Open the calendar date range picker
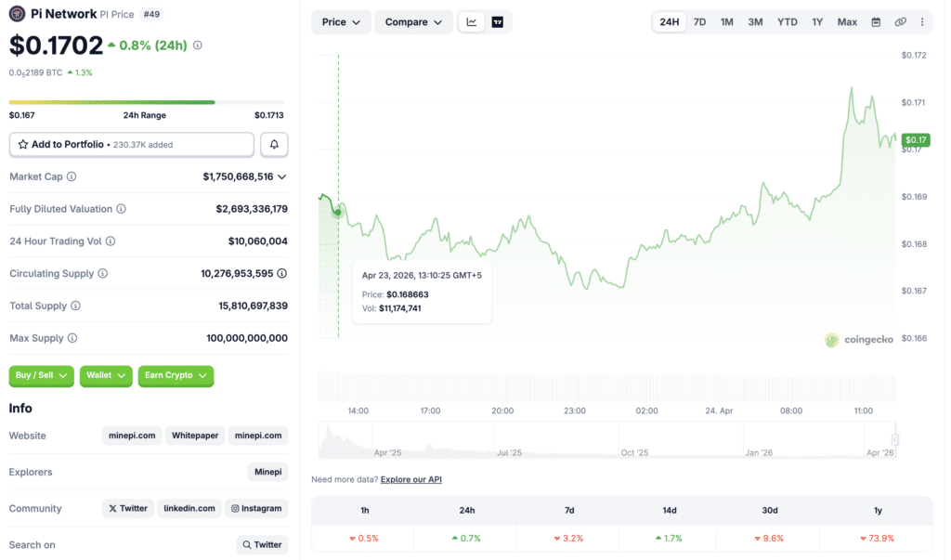 click(875, 21)
